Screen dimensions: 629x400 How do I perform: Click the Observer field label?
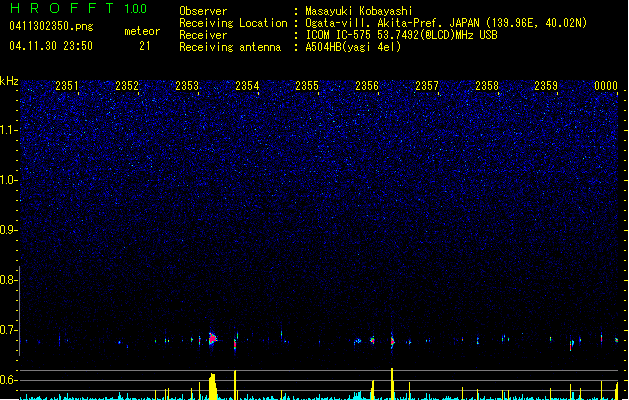pos(203,11)
